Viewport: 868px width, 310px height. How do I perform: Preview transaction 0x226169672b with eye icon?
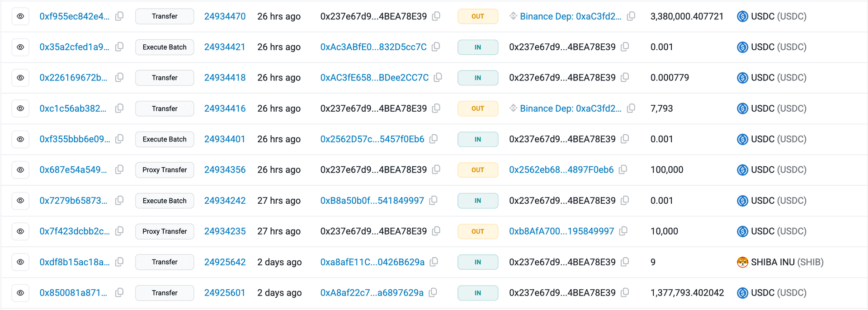[x=20, y=78]
